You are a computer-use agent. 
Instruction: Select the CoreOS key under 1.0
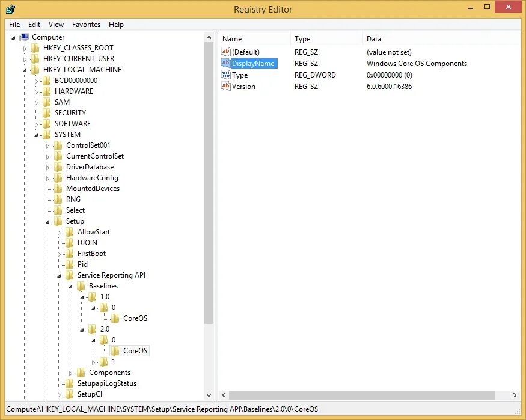(135, 318)
